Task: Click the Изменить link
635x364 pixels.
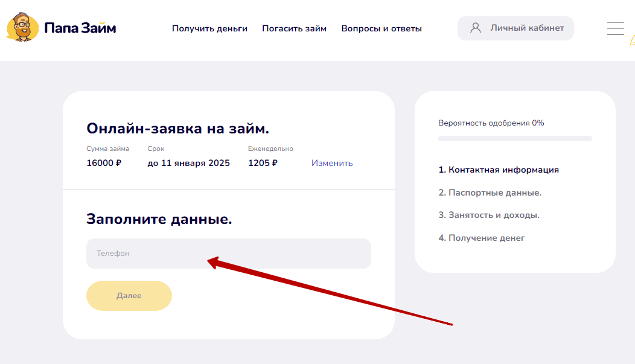Action: [x=332, y=163]
